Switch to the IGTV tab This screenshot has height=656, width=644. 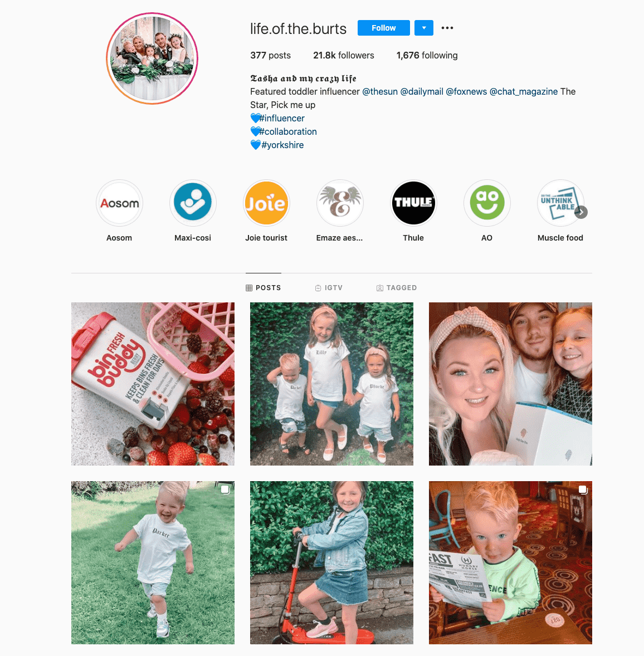tap(329, 288)
